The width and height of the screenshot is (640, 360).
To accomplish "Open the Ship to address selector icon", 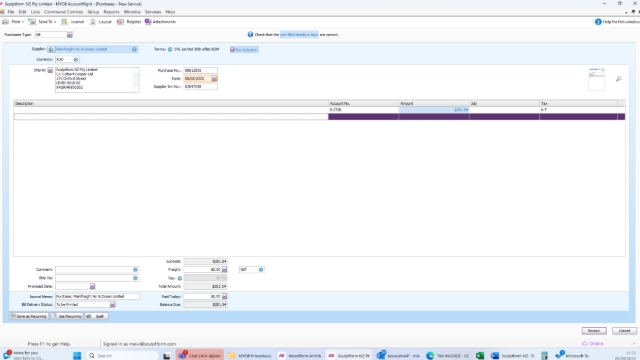I will 50,70.
